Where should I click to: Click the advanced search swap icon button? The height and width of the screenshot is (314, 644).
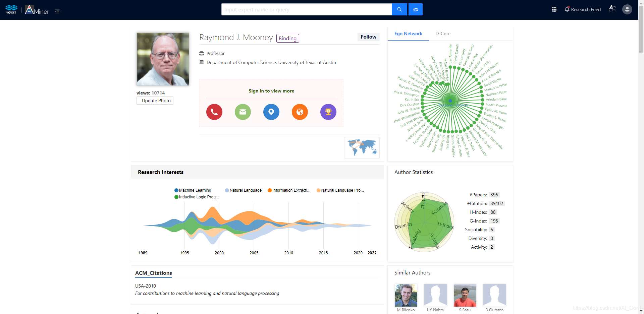point(416,9)
